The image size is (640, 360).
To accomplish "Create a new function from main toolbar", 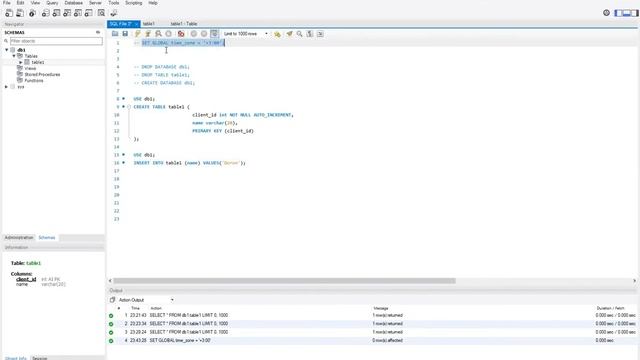I will [89, 13].
